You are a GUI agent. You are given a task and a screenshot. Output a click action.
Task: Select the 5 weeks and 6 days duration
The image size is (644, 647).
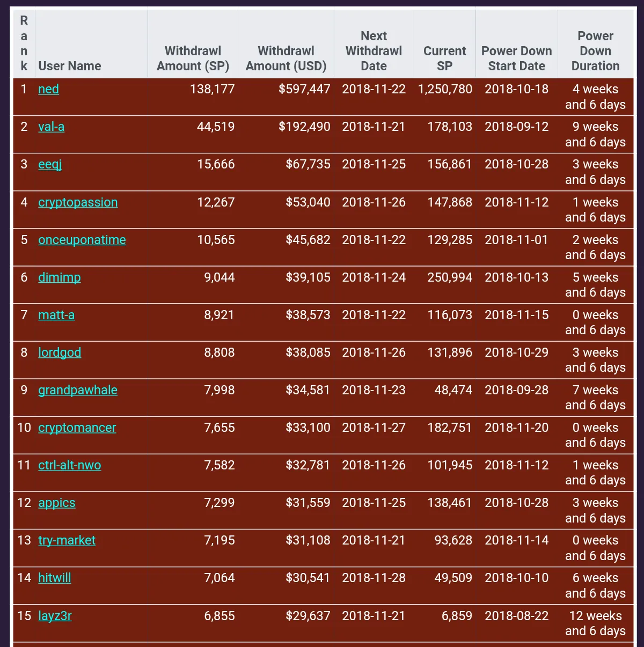596,285
